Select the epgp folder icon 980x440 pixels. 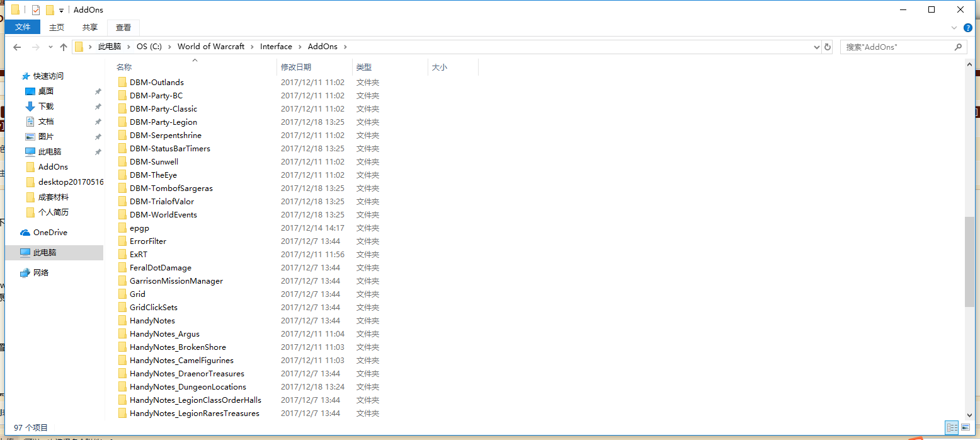pyautogui.click(x=122, y=228)
